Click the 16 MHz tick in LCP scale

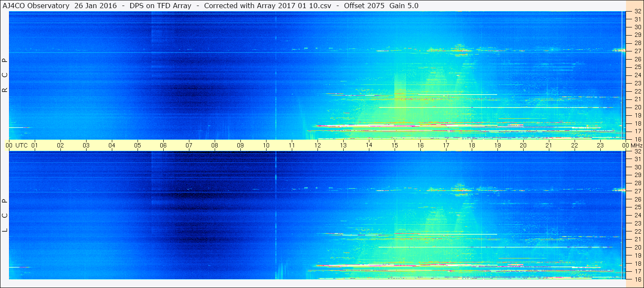point(638,279)
